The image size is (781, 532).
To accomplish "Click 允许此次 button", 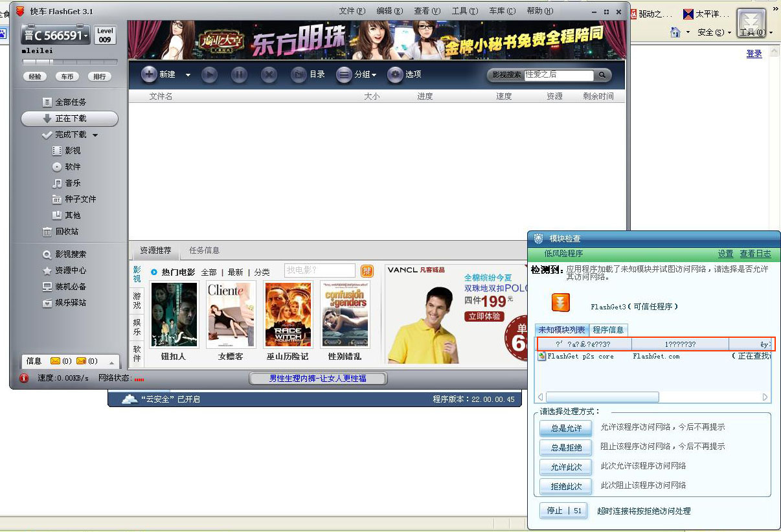I will point(566,467).
